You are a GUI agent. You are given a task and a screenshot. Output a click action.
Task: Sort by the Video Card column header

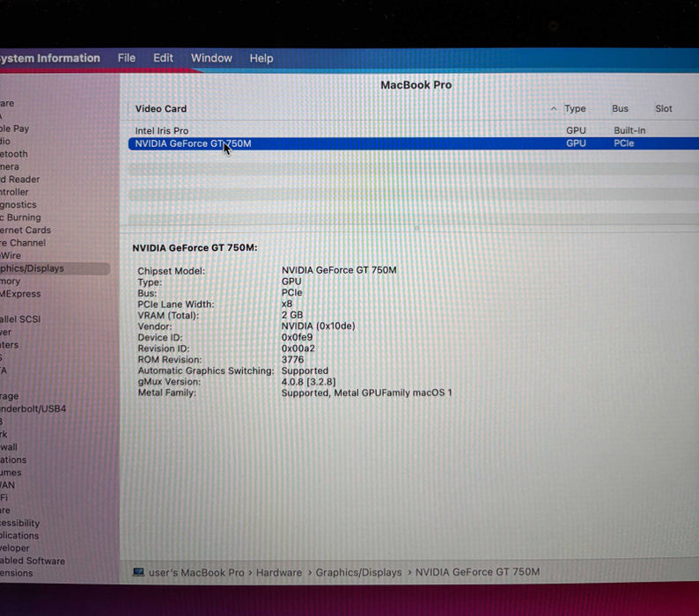(x=161, y=109)
